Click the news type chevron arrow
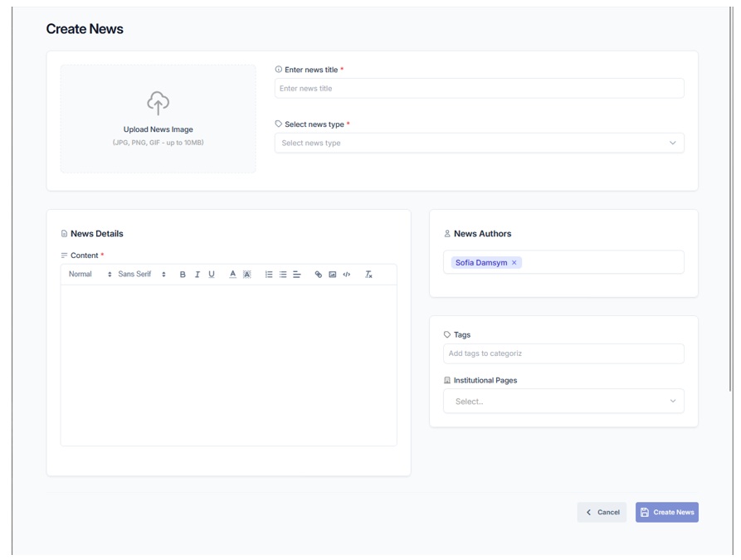Image resolution: width=741 pixels, height=560 pixels. [672, 143]
